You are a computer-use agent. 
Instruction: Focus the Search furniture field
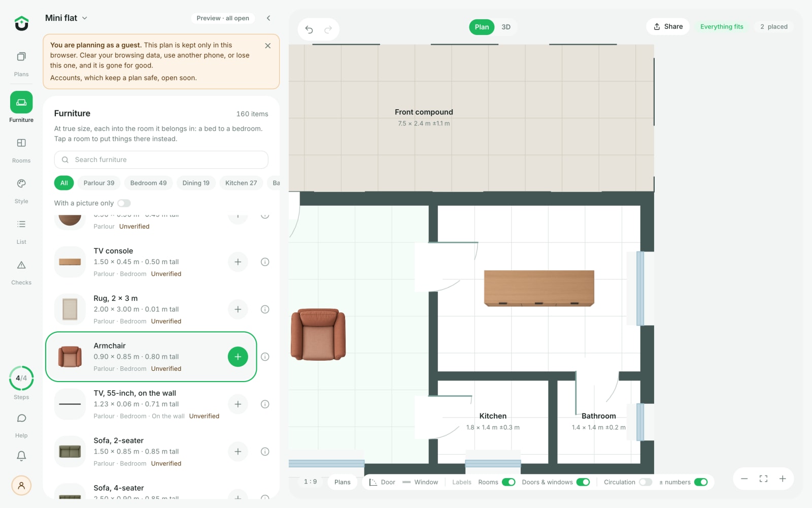[161, 160]
